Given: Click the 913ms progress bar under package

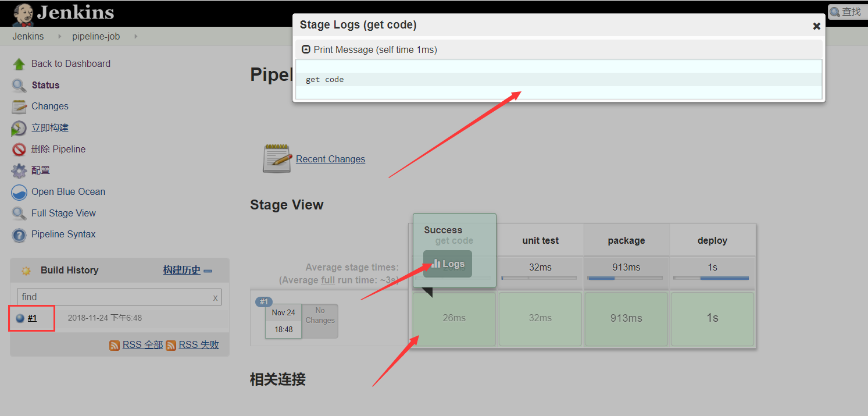Looking at the screenshot, I should [x=626, y=278].
